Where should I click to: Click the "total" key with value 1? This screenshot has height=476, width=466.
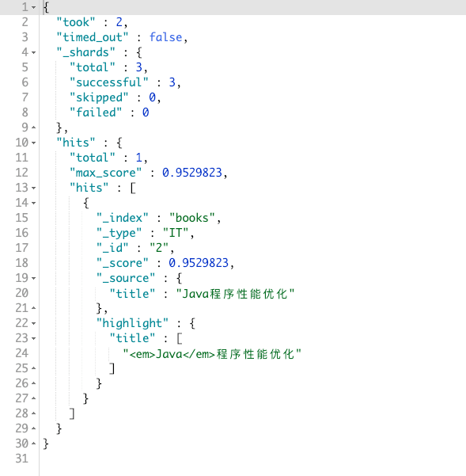[93, 158]
